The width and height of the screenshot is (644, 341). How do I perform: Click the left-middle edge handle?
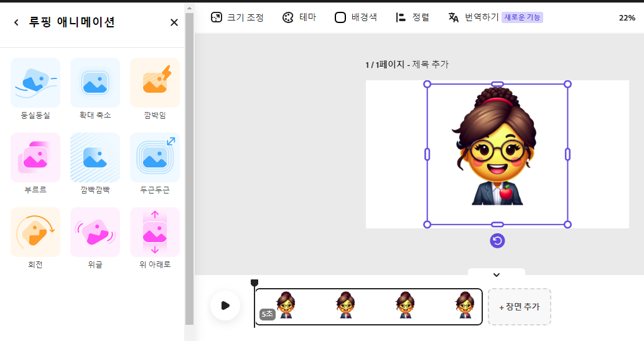click(x=427, y=154)
